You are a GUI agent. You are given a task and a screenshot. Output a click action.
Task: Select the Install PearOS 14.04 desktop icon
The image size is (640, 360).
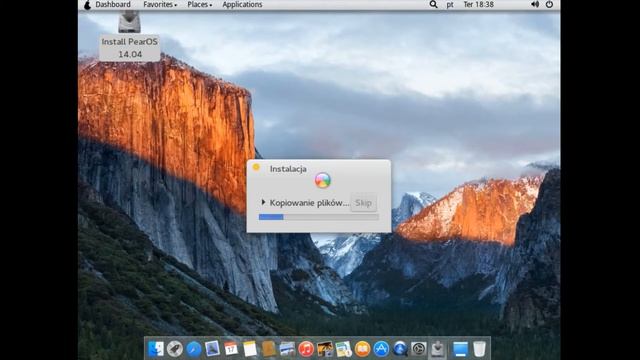click(129, 36)
